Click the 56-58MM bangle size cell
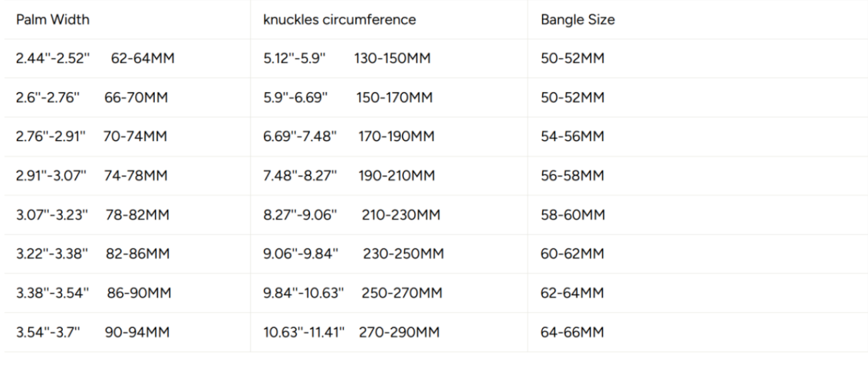 (573, 176)
